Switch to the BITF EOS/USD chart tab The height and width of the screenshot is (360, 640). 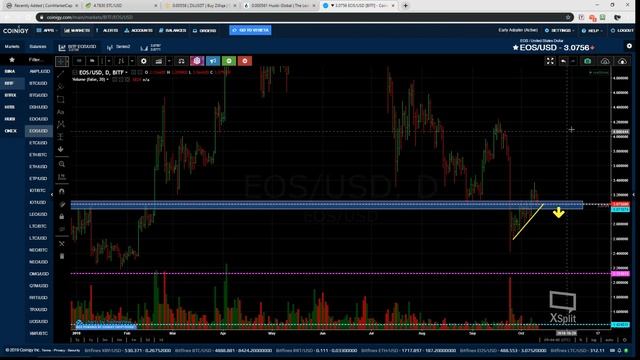78,47
